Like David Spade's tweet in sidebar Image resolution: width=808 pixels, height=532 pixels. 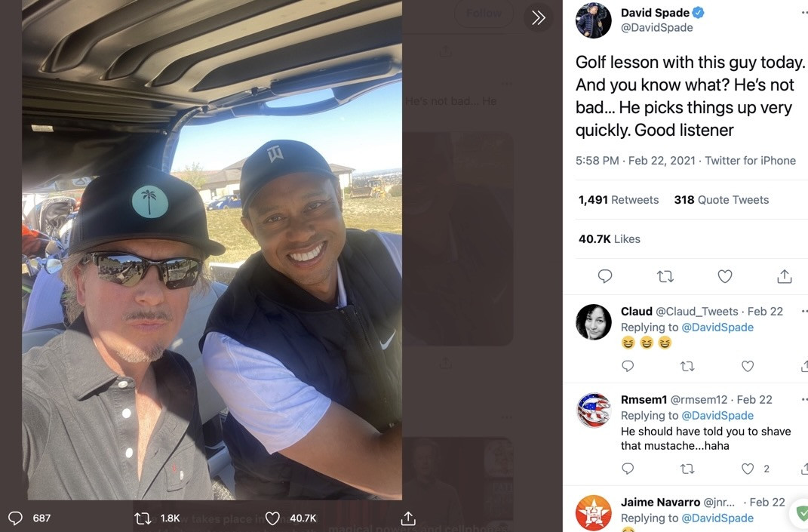coord(725,277)
